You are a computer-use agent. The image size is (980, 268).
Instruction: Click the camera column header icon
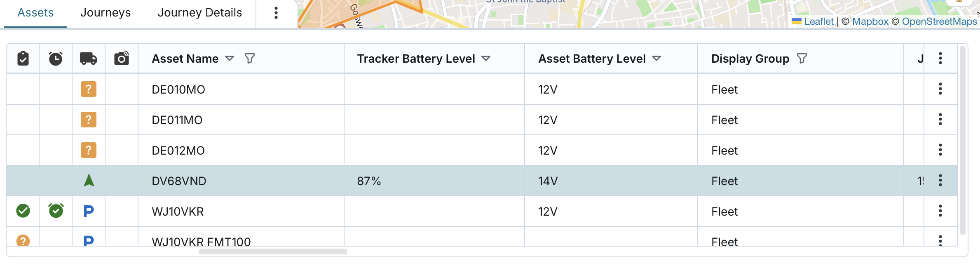(122, 59)
